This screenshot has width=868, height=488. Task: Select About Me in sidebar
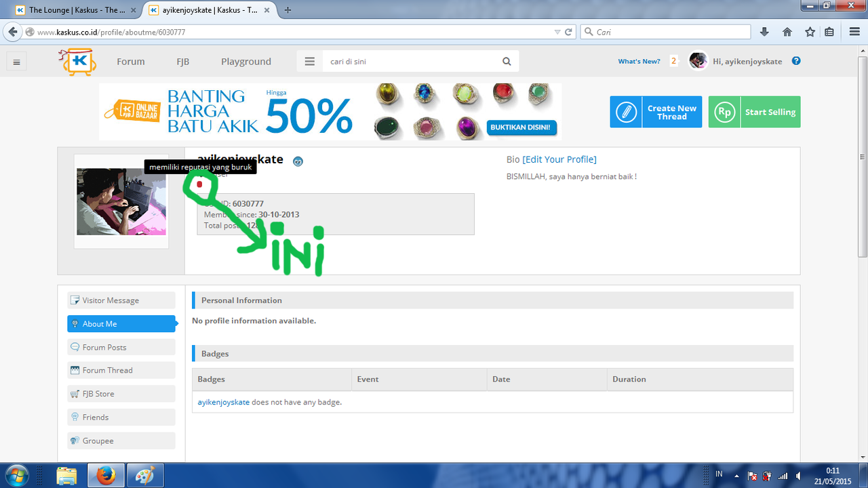point(121,324)
